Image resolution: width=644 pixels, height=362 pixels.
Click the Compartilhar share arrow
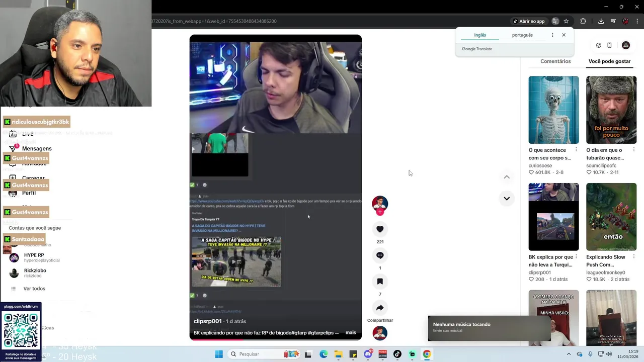[380, 308]
